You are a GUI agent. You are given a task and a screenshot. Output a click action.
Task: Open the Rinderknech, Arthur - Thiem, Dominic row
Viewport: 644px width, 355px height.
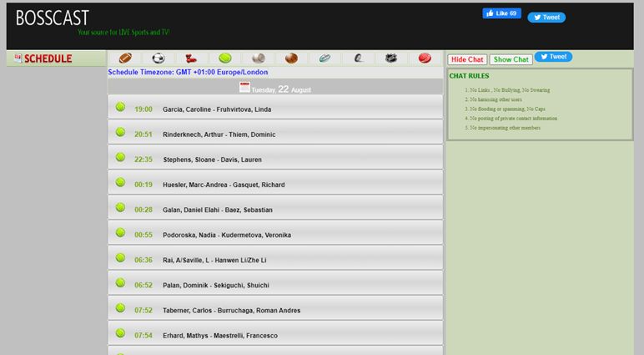point(275,134)
